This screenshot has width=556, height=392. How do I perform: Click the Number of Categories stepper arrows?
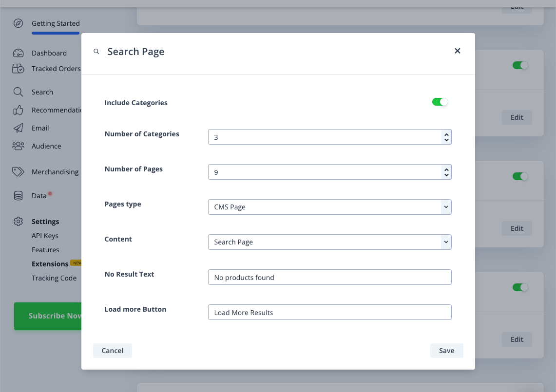tap(446, 137)
